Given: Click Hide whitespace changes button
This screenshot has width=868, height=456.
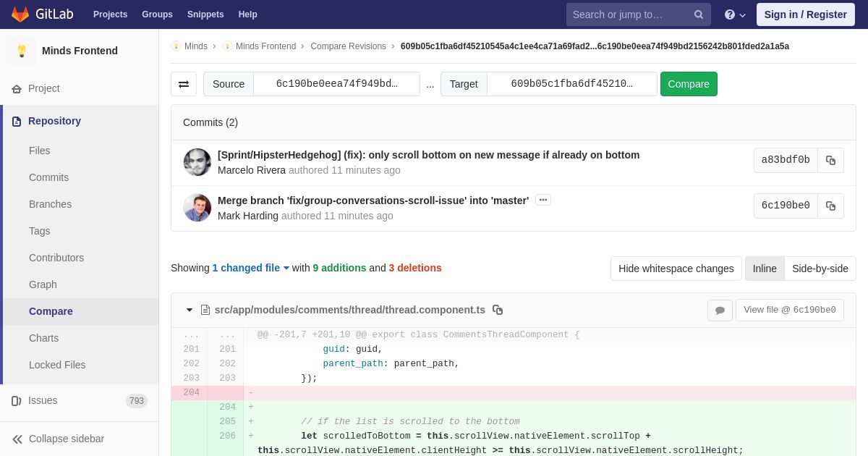Looking at the screenshot, I should click(676, 269).
